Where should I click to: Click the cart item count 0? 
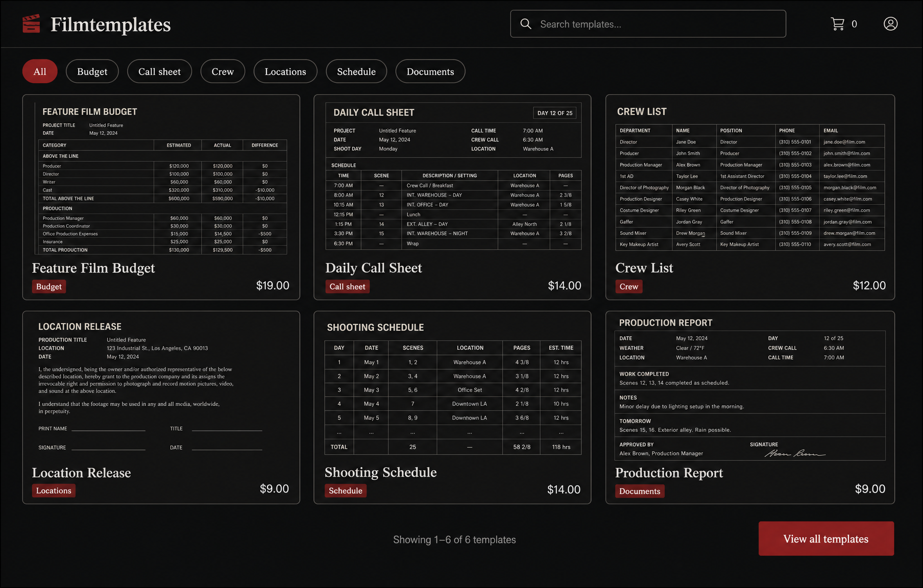click(854, 24)
